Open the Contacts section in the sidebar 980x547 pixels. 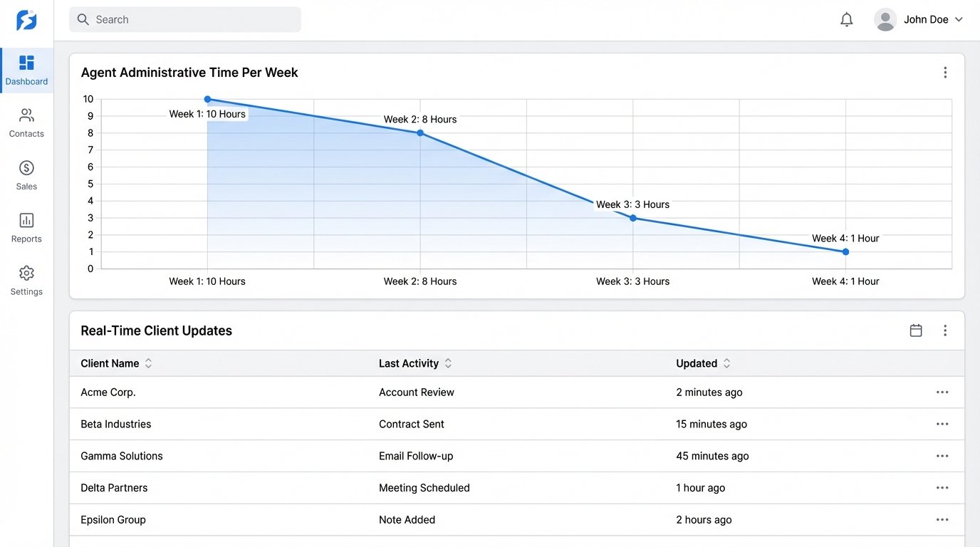[x=26, y=123]
